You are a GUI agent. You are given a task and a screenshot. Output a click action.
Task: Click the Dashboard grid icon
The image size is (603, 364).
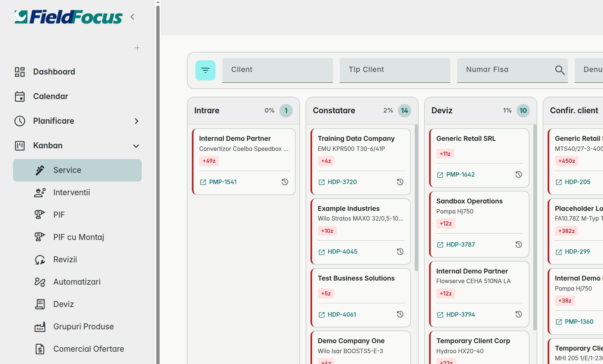(x=20, y=72)
